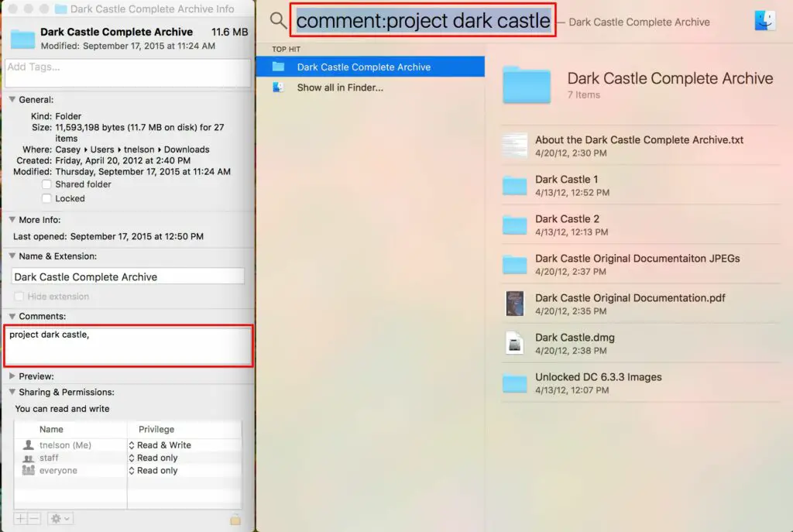
Task: Click the Spotlight magnifying glass icon
Action: [x=278, y=21]
